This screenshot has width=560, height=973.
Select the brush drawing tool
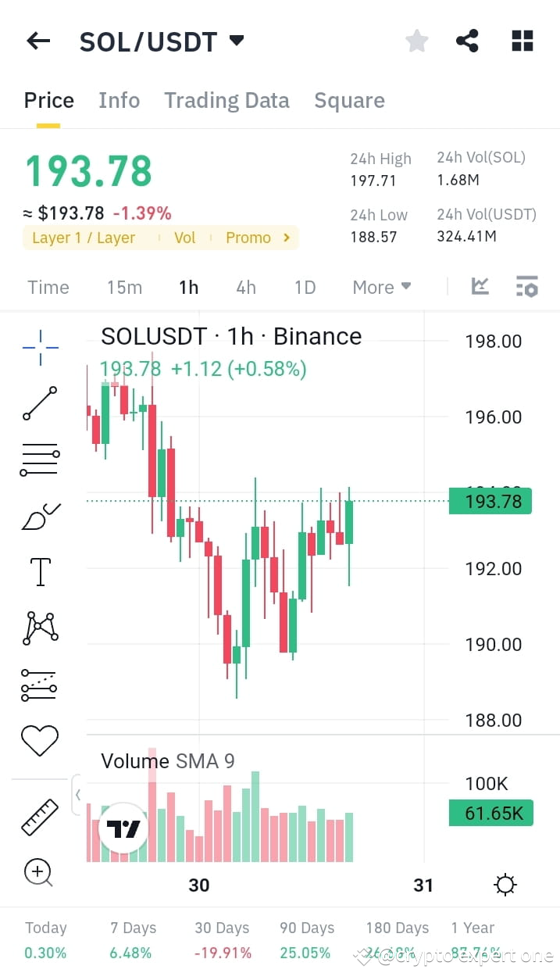click(39, 515)
